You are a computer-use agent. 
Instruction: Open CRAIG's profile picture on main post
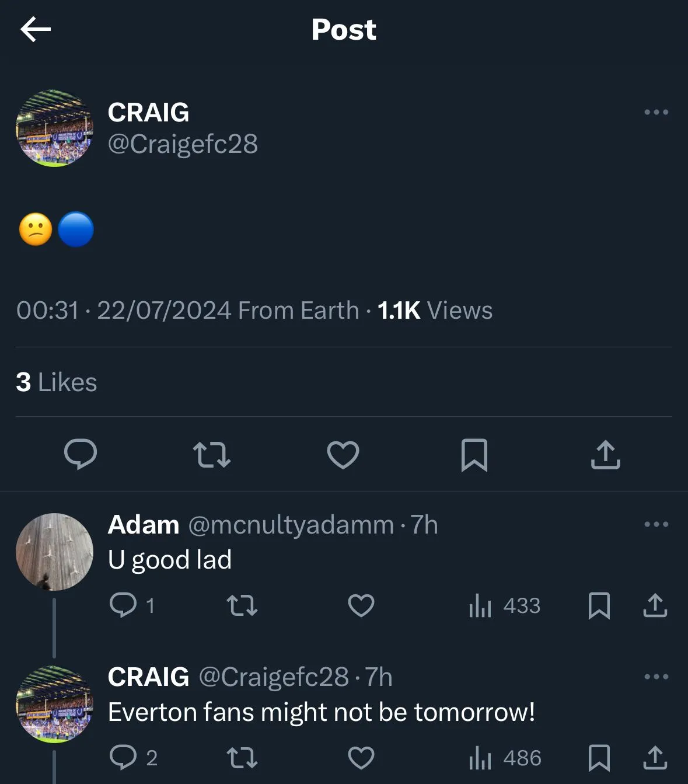(54, 128)
